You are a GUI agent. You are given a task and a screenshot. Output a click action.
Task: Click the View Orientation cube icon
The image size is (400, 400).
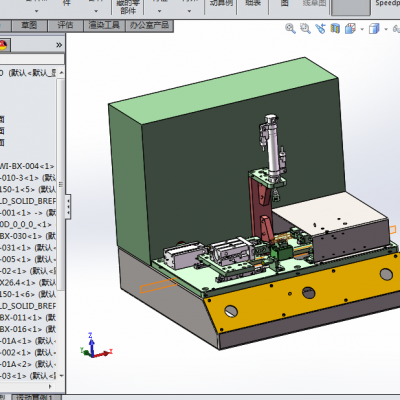click(350, 29)
